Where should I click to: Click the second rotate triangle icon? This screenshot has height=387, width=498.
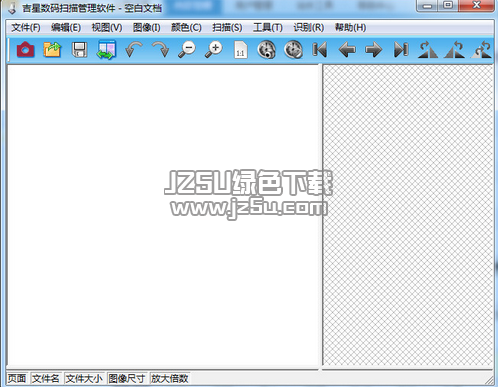coord(454,50)
